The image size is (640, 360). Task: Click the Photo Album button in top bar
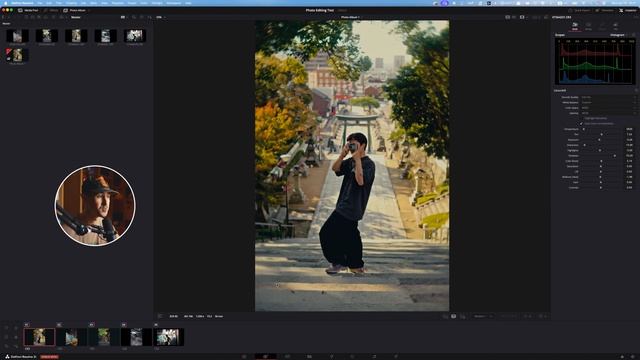tap(75, 10)
